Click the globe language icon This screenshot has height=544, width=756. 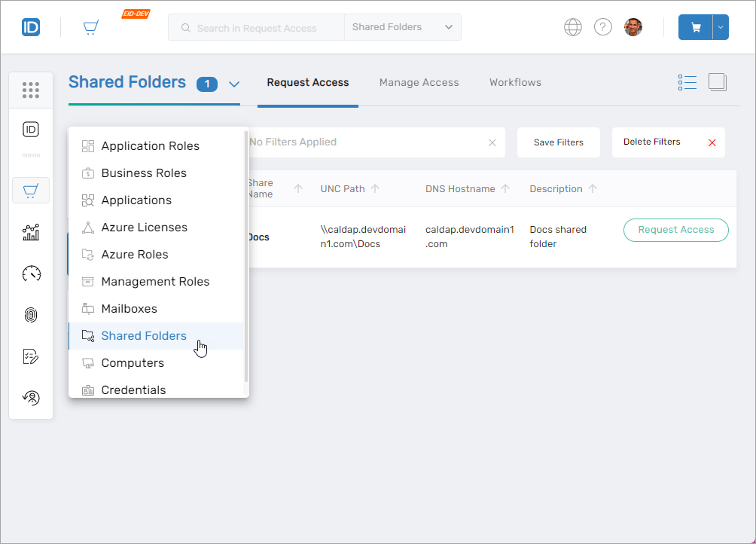pos(573,27)
